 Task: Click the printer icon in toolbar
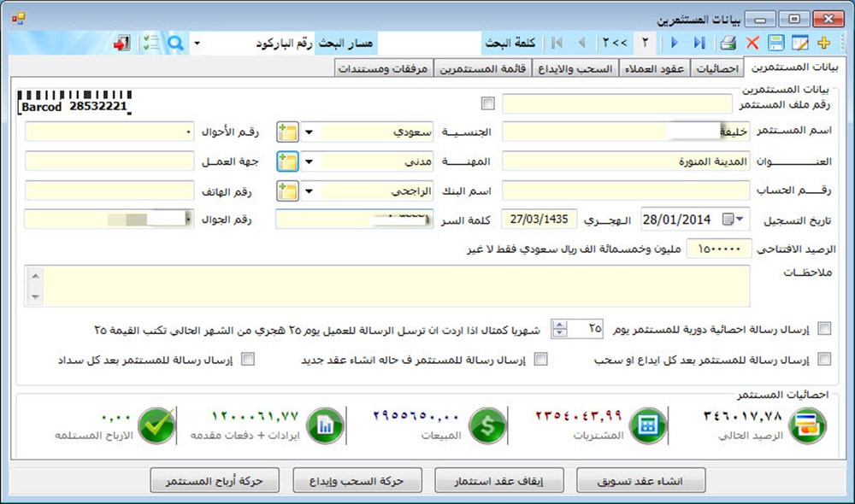tap(727, 43)
